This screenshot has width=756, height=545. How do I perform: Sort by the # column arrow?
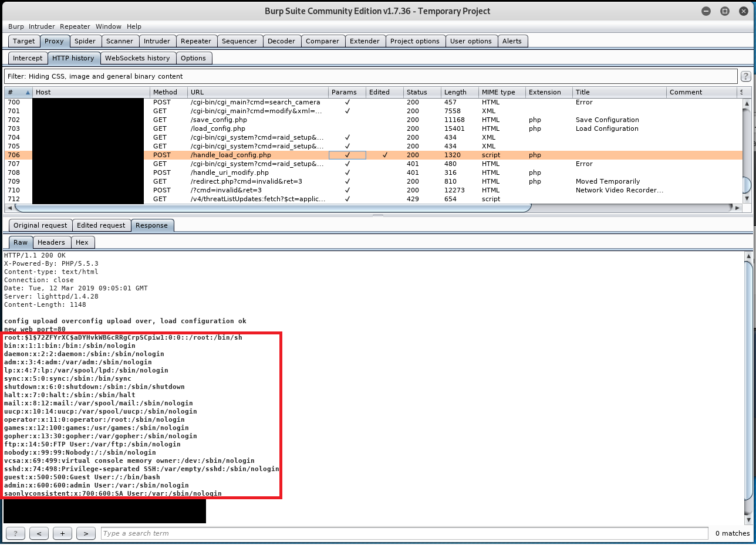[26, 92]
